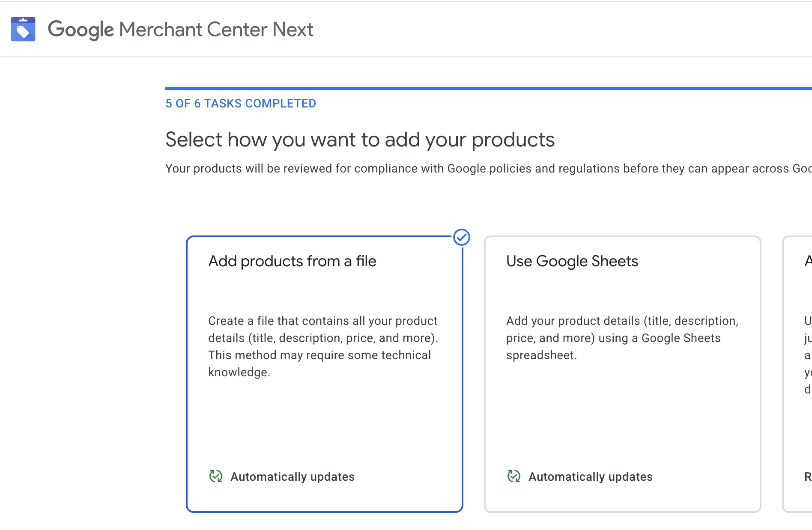This screenshot has width=812, height=530.
Task: Click the Google Merchant Center logo icon
Action: [23, 29]
